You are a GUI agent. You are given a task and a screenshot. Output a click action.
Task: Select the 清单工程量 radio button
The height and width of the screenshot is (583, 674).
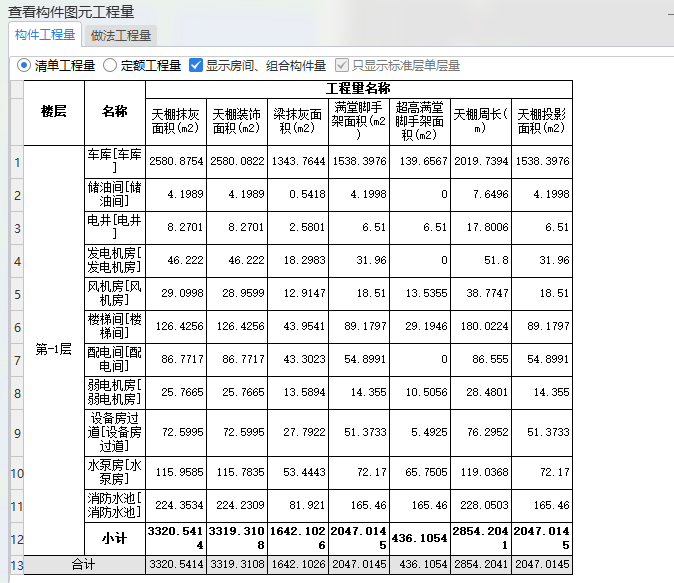click(x=24, y=66)
